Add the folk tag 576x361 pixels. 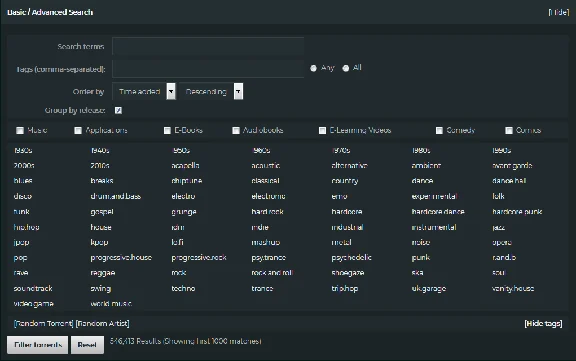pyautogui.click(x=498, y=196)
